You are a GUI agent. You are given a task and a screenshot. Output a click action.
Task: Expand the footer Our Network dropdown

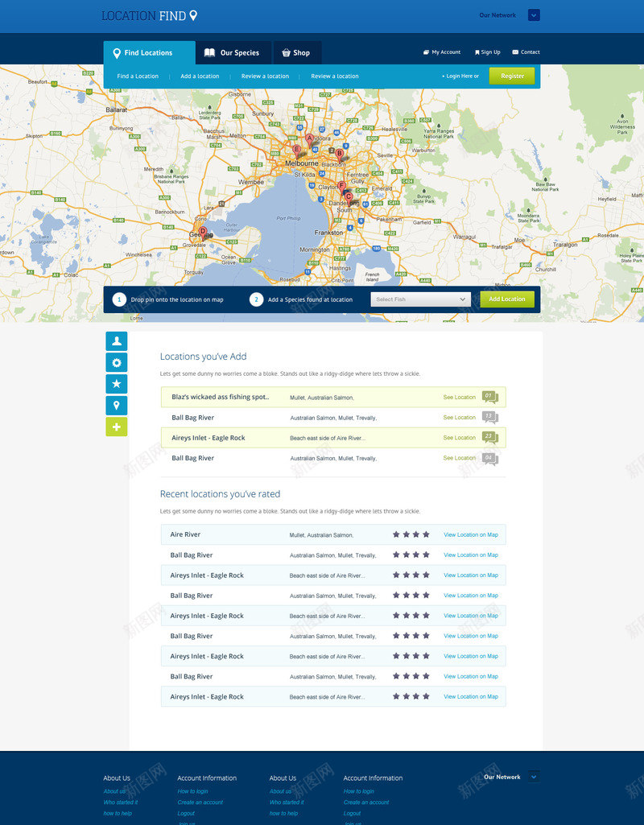tap(535, 777)
